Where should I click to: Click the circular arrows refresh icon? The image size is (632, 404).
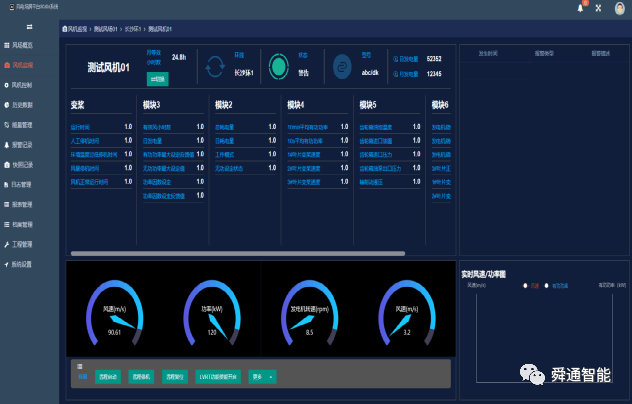(x=215, y=67)
